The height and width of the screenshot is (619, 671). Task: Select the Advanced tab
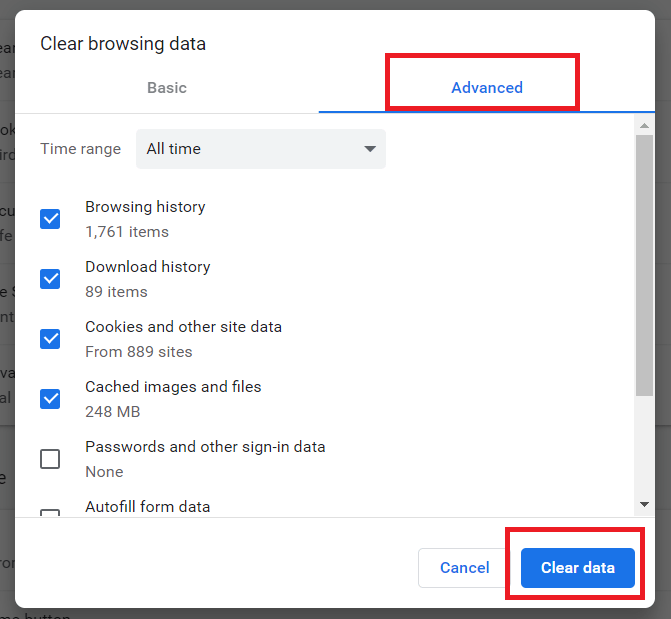point(487,88)
